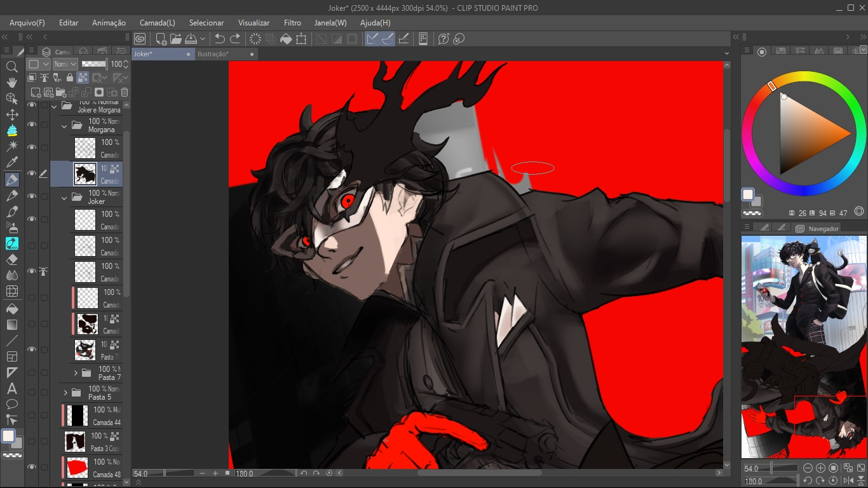
Task: Open the Navegador panel tab
Action: (823, 228)
